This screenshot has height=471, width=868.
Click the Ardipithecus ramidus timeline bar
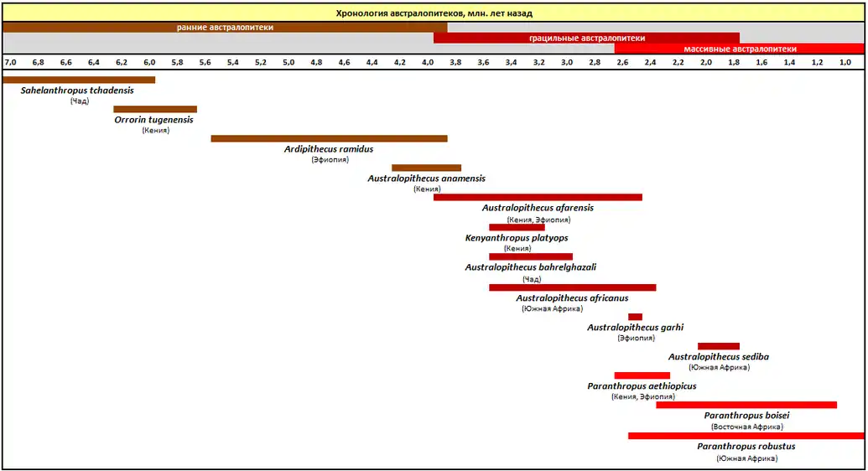pyautogui.click(x=329, y=138)
